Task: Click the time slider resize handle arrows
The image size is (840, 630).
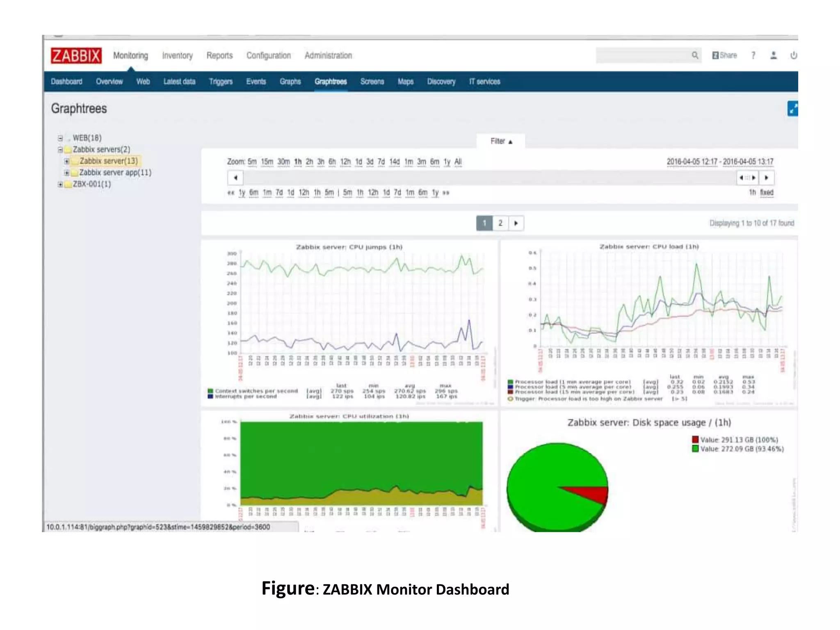Action: [747, 178]
